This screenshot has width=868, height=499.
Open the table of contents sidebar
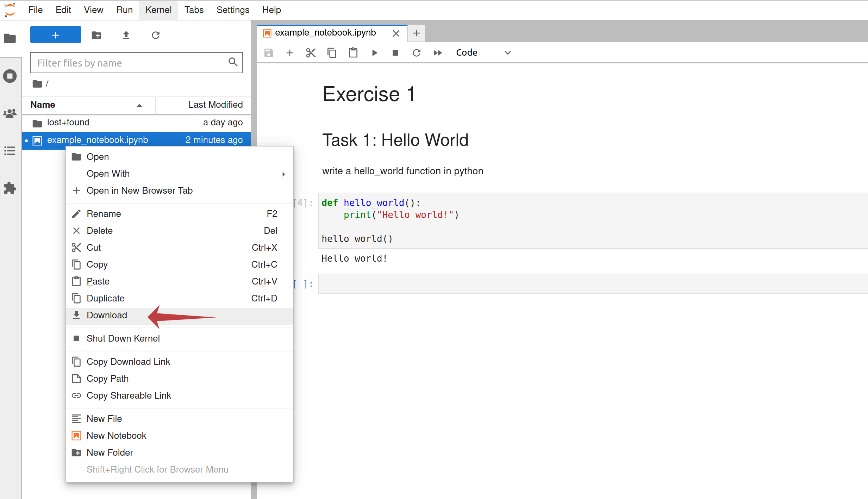tap(10, 151)
